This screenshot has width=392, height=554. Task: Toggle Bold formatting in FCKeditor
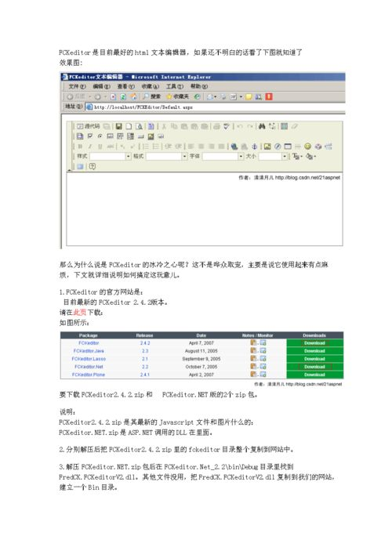80,147
